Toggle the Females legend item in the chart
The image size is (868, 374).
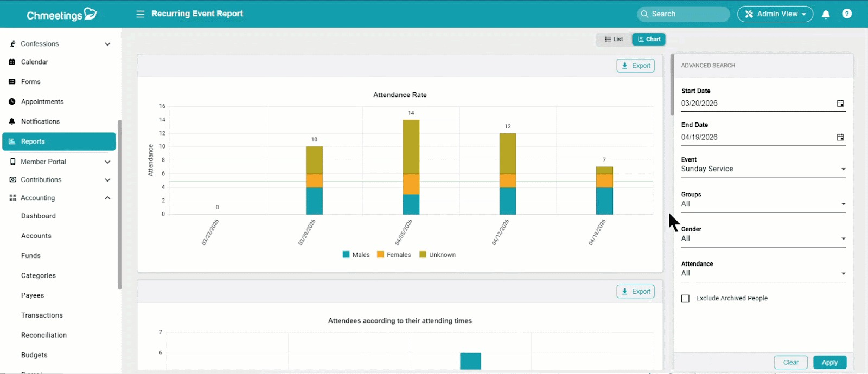(394, 255)
